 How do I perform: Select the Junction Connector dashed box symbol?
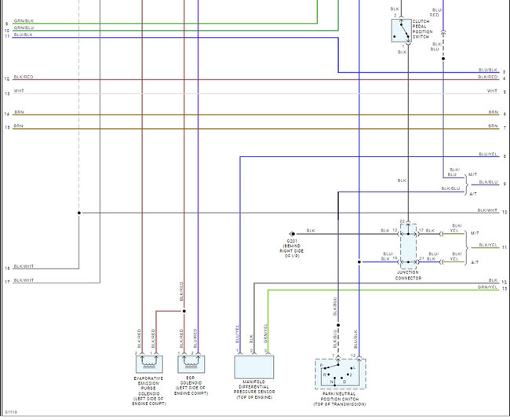[408, 246]
